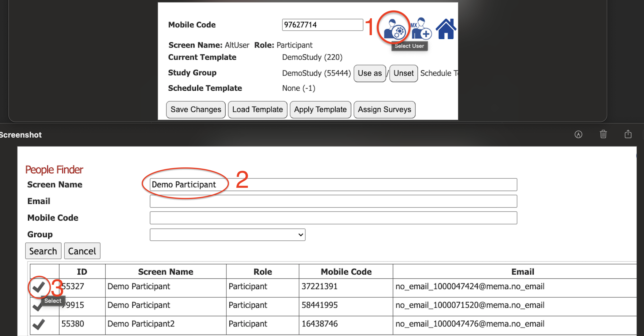The image size is (644, 336).
Task: Open the Group dropdown
Action: coord(227,235)
